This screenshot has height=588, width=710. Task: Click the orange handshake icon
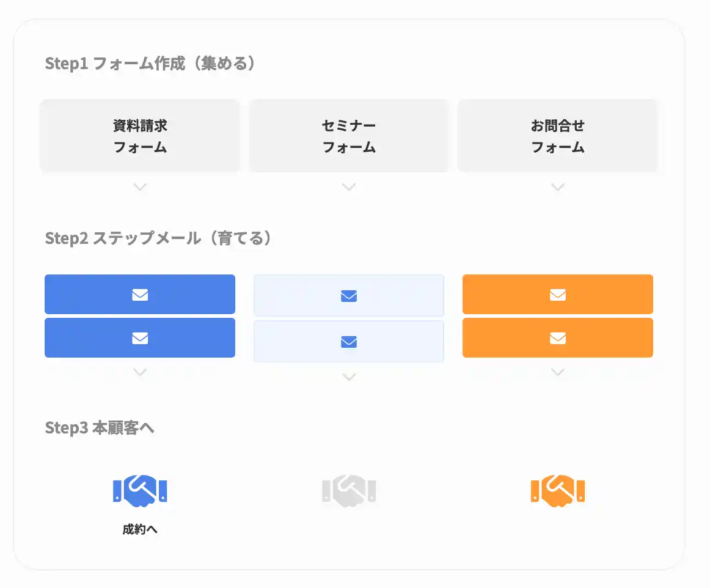[x=558, y=491]
